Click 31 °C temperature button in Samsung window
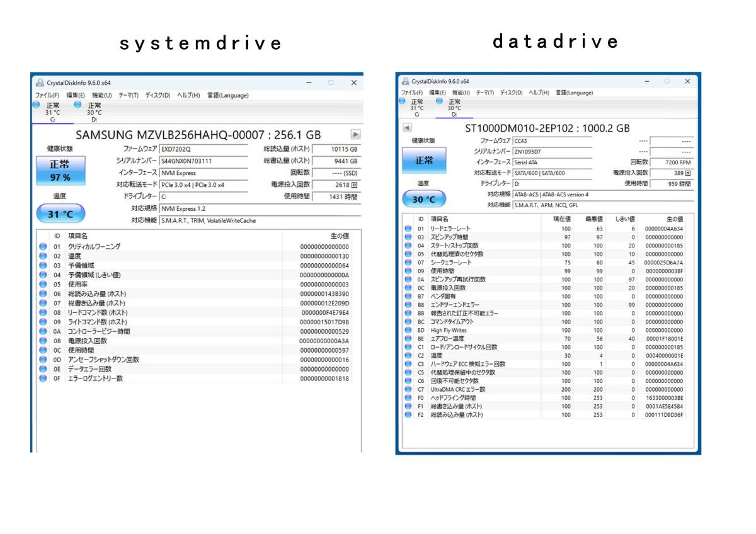This screenshot has height=534, width=756. 60,214
